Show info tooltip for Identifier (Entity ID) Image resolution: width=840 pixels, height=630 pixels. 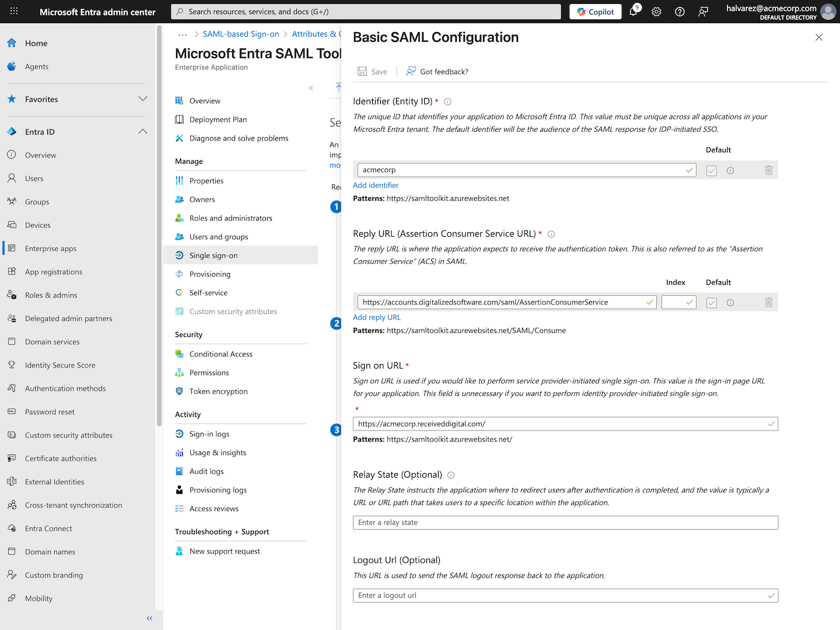pos(447,101)
